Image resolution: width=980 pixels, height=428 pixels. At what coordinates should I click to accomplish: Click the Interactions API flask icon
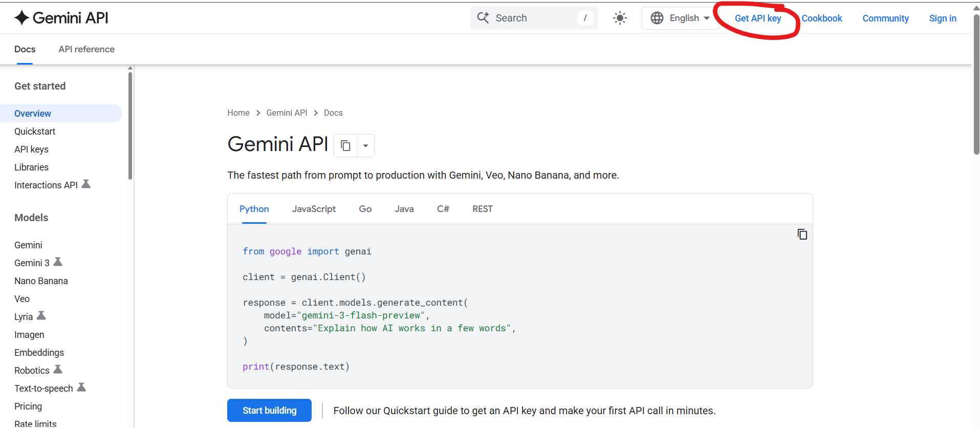(86, 184)
